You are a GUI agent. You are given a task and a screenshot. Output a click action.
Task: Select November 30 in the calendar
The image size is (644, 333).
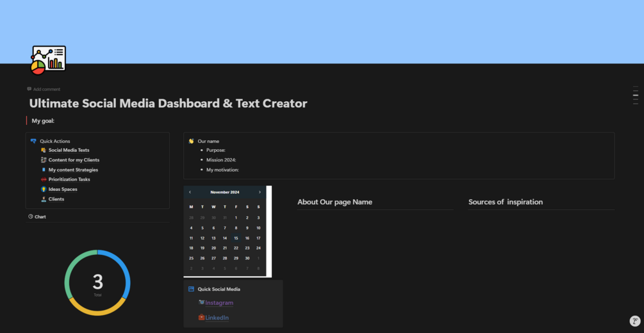point(247,258)
